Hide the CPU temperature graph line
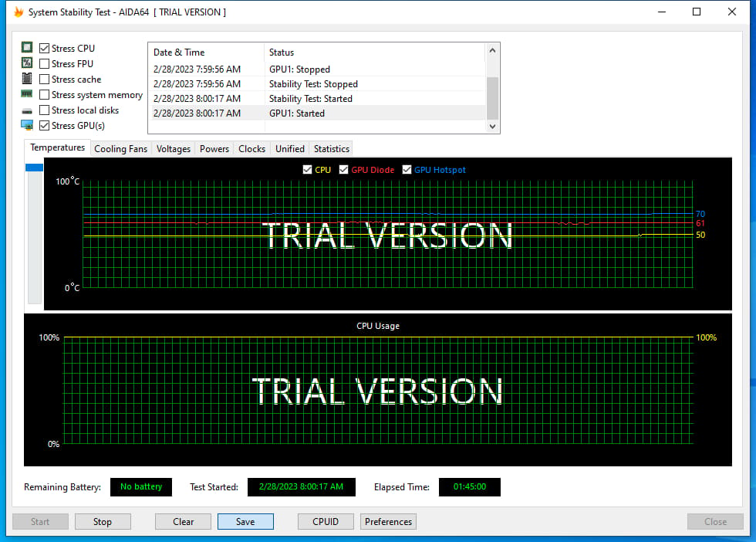This screenshot has height=542, width=756. 307,169
